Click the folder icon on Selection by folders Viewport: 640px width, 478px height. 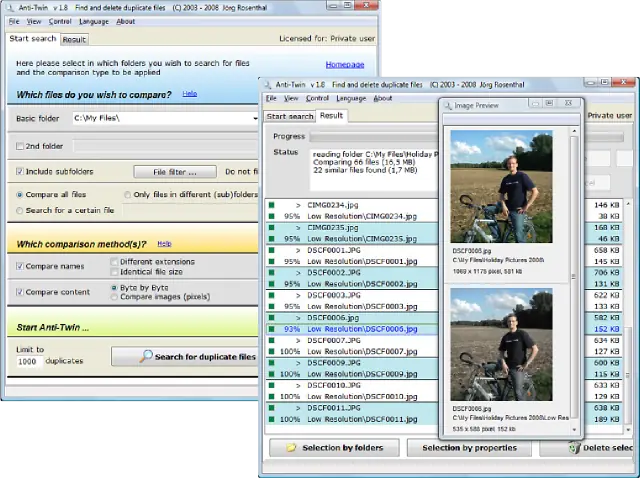(x=292, y=448)
